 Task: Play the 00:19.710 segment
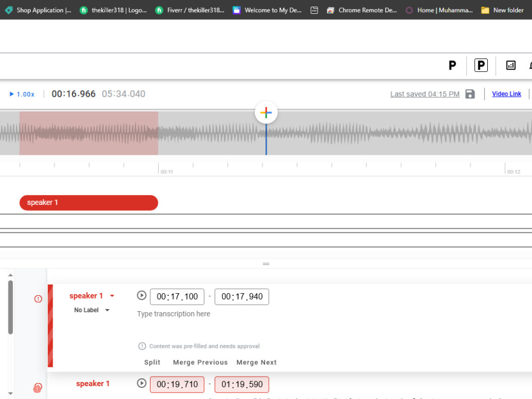142,384
